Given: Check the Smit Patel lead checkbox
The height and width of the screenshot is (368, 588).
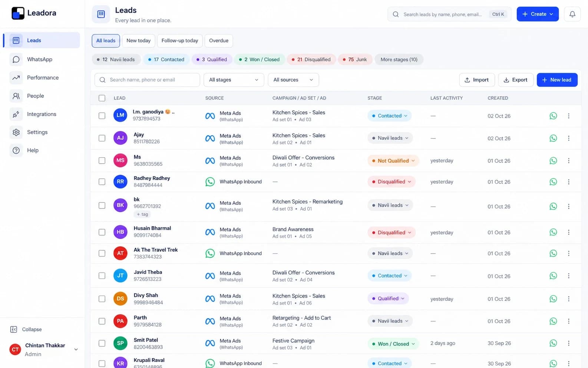Looking at the screenshot, I should pos(102,344).
